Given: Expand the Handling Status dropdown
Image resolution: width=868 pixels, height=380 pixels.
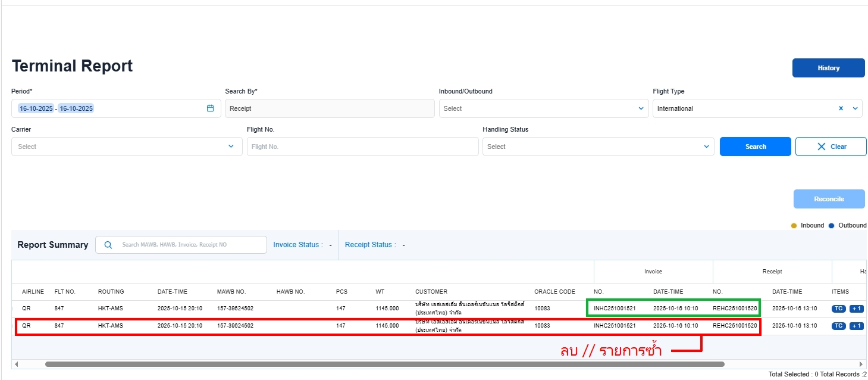Looking at the screenshot, I should pos(706,147).
